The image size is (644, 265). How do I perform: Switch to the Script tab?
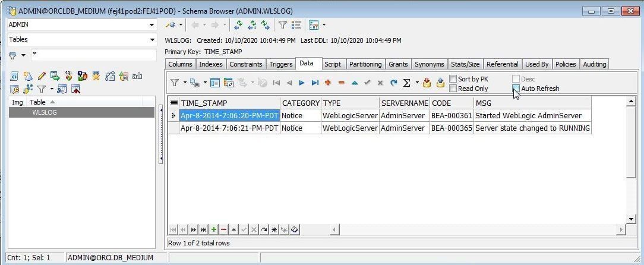(333, 64)
